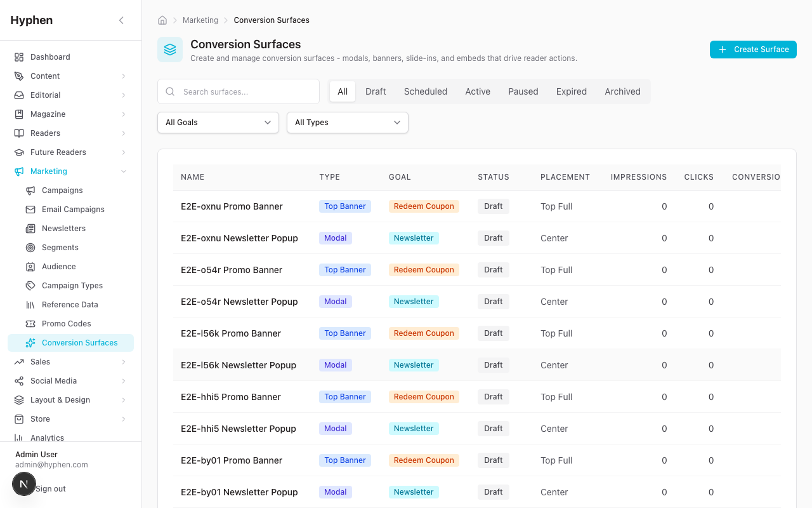Open Promo Codes ticket icon item

(x=30, y=324)
